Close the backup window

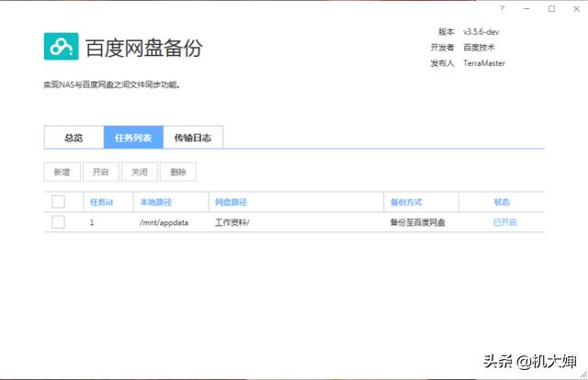tap(576, 8)
